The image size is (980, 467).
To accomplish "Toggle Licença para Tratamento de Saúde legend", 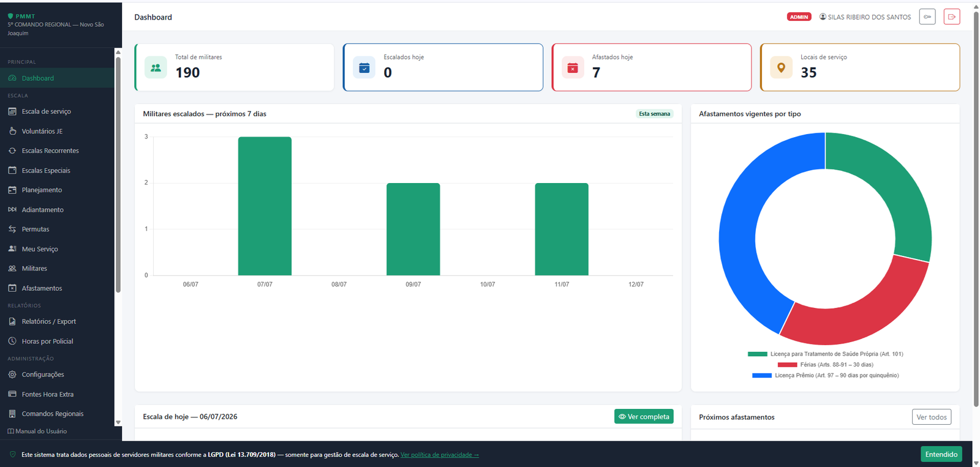I will 825,354.
